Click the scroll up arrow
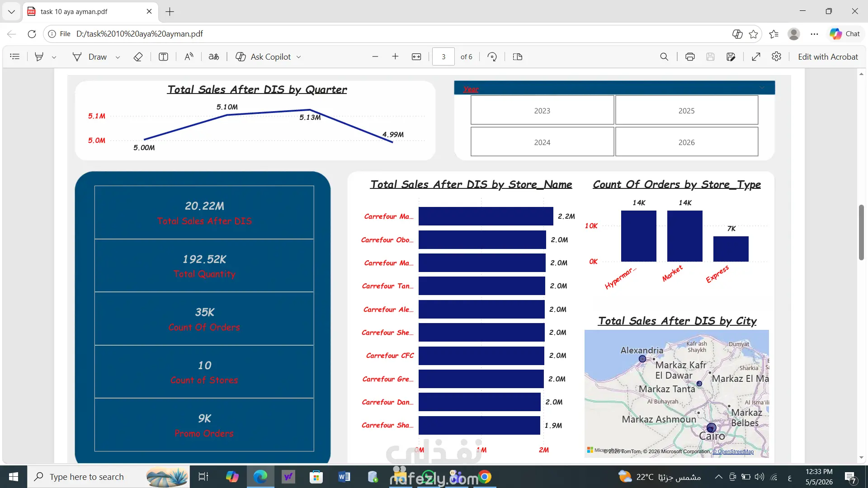The height and width of the screenshot is (488, 868). (861, 74)
